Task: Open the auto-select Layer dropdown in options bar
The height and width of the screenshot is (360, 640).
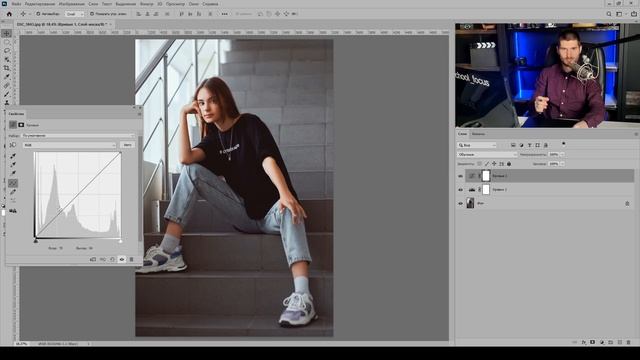Action: (75, 14)
